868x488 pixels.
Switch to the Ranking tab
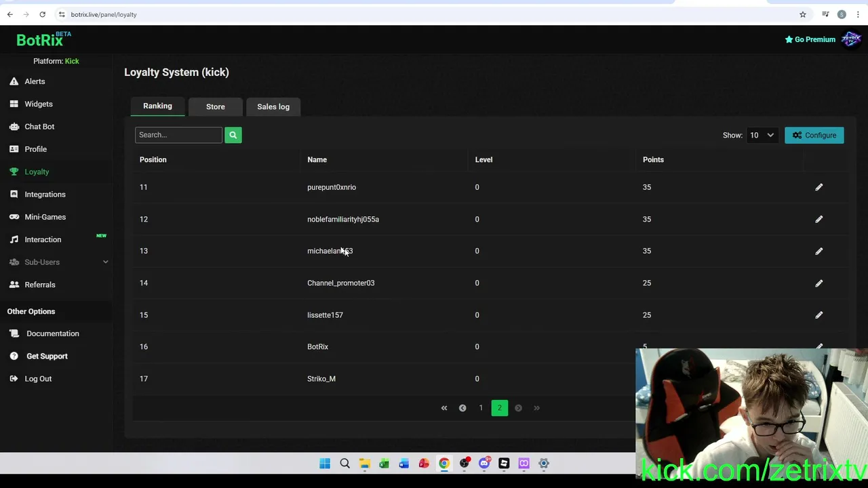click(x=157, y=106)
